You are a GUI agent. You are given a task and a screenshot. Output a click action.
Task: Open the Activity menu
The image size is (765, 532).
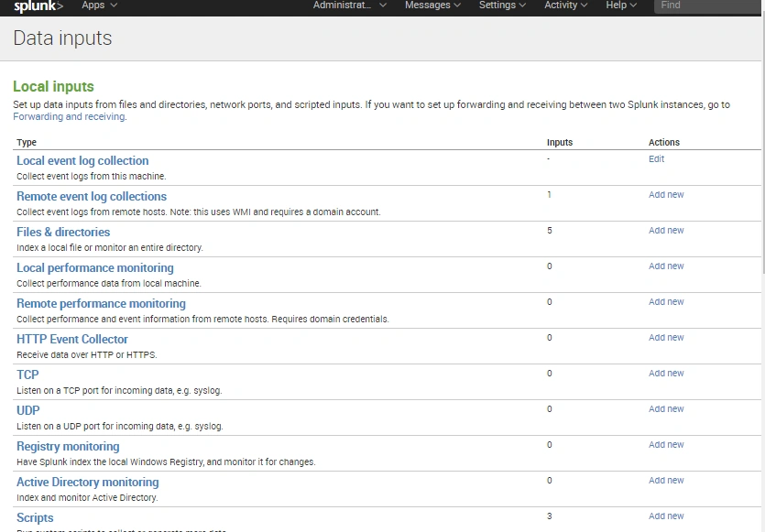click(x=565, y=5)
